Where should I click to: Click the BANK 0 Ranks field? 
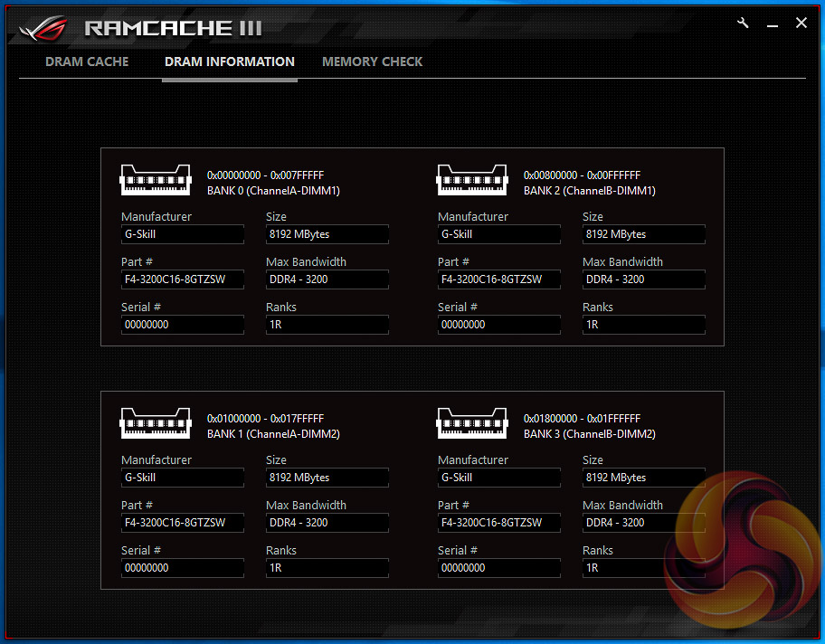327,325
